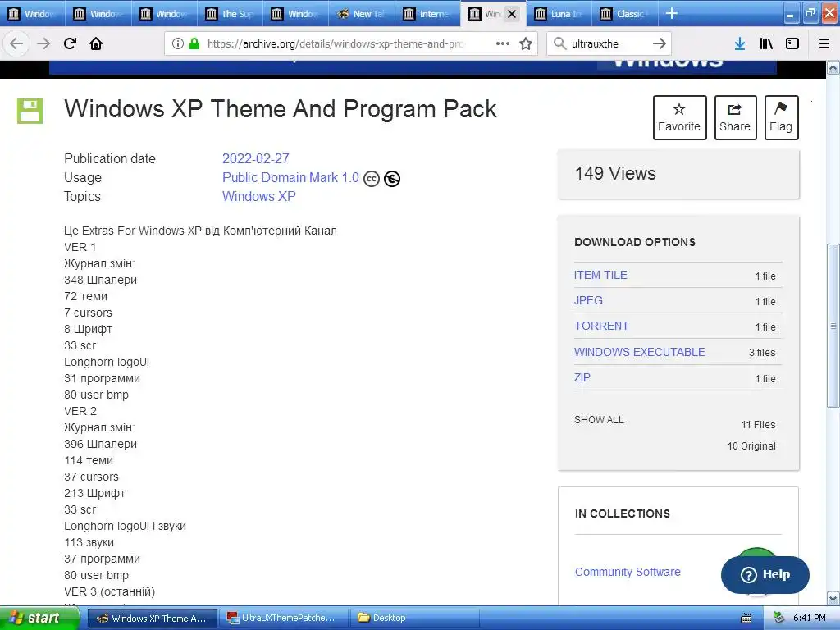Click the vertical scrollbar thumb
The height and width of the screenshot is (630, 840).
point(833,326)
